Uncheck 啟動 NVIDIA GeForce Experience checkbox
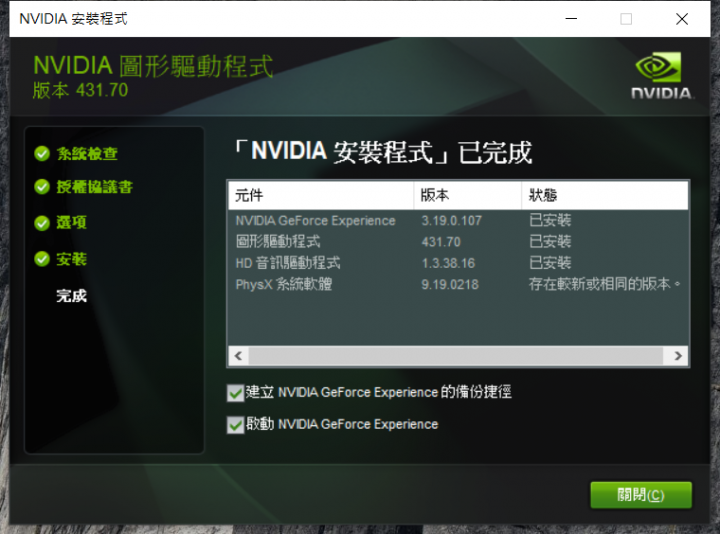Image resolution: width=720 pixels, height=534 pixels. (x=235, y=425)
